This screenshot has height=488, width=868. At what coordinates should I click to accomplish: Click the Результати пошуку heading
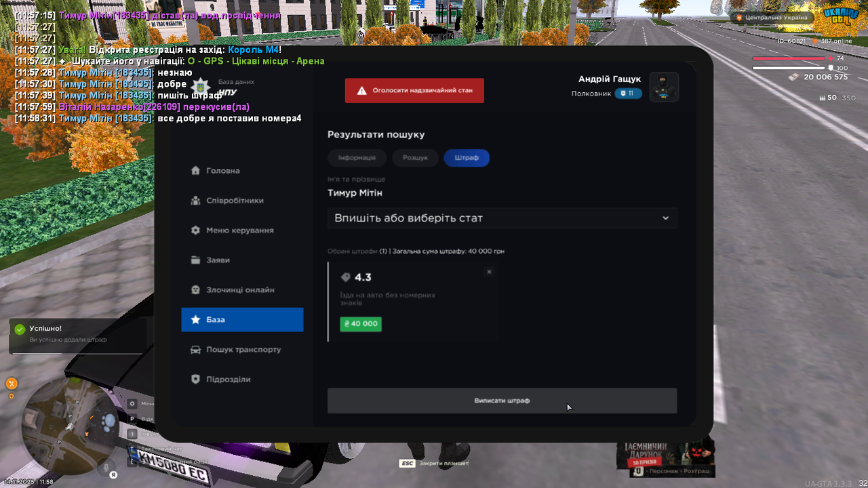[x=376, y=135]
